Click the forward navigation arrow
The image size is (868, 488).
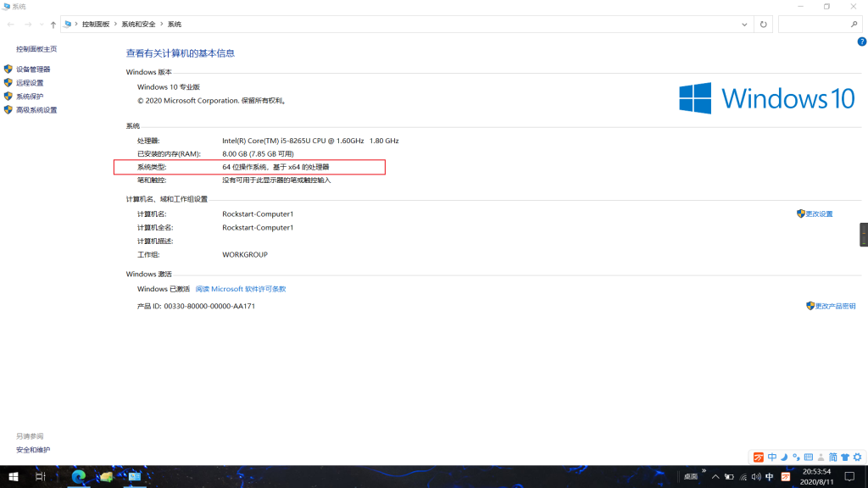[x=28, y=25]
